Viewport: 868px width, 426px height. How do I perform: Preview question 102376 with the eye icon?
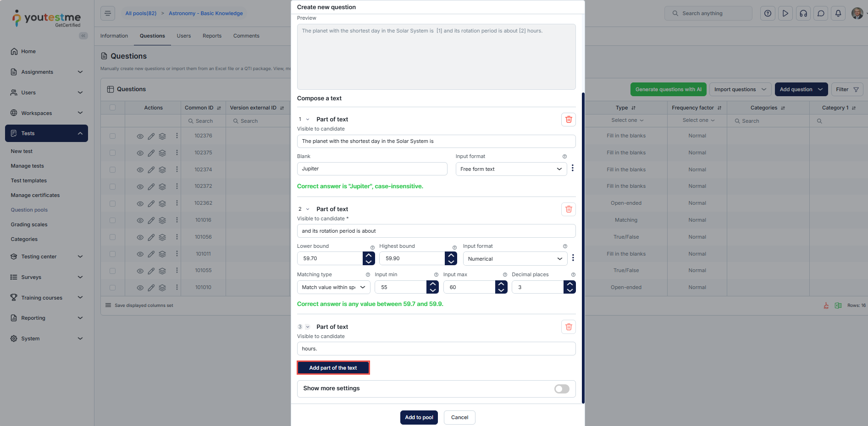(140, 137)
